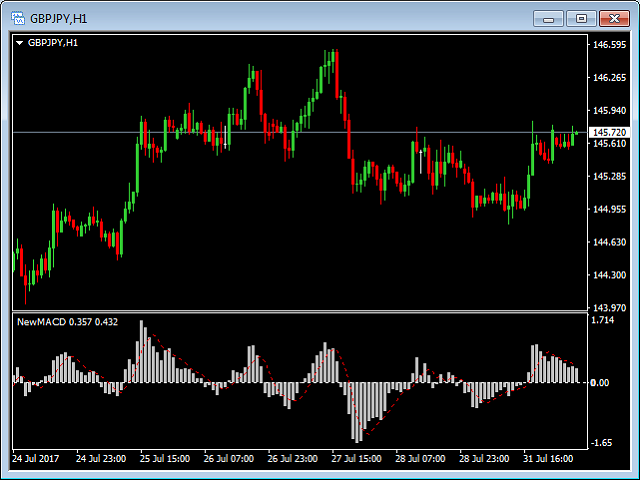The image size is (640, 480).
Task: Minimize the GBPJPY,H1 chart window
Action: pyautogui.click(x=548, y=18)
